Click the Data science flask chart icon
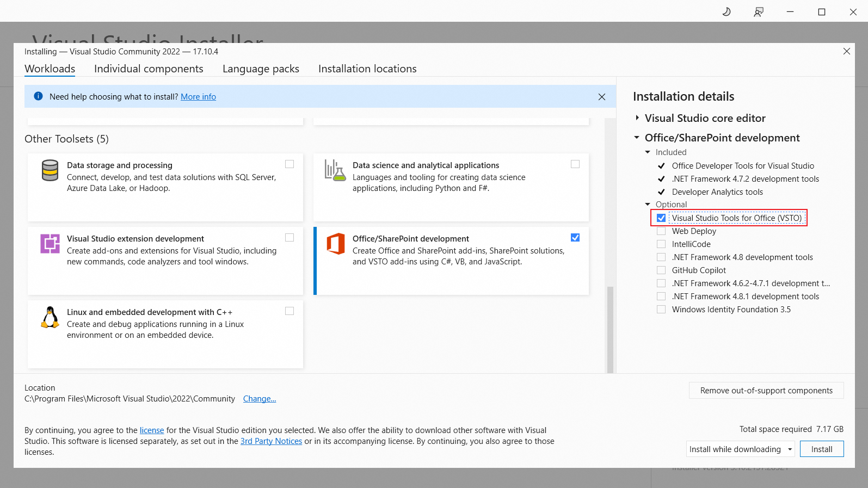Viewport: 868px width, 488px height. tap(335, 170)
